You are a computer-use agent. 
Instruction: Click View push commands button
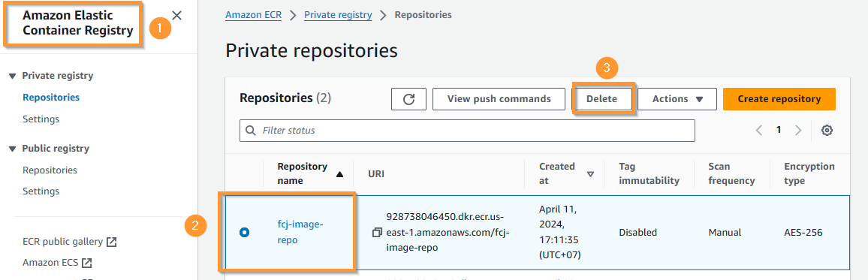coord(499,99)
